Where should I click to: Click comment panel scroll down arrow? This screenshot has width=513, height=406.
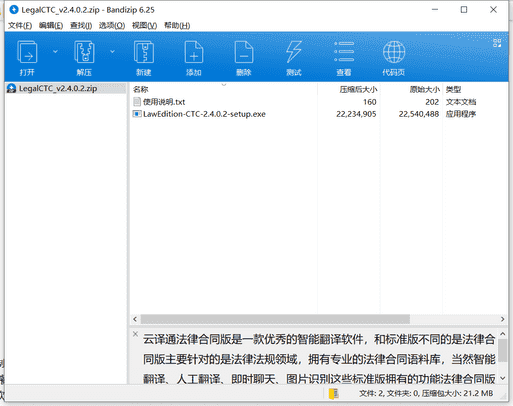tap(503, 378)
